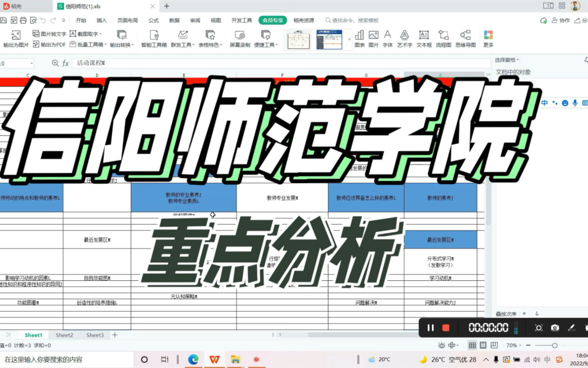Image resolution: width=588 pixels, height=368 pixels.
Task: Open WPS Office from the taskbar
Action: click(x=214, y=359)
